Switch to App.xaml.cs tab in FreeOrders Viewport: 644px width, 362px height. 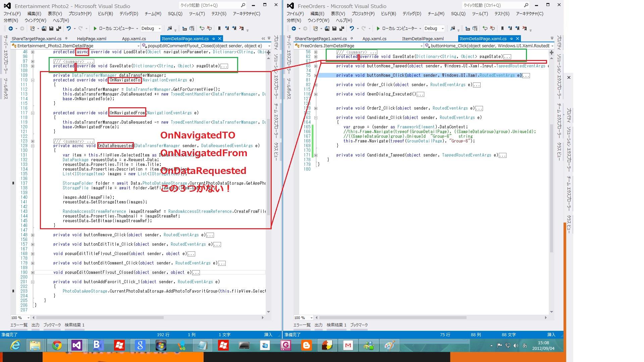click(x=374, y=39)
